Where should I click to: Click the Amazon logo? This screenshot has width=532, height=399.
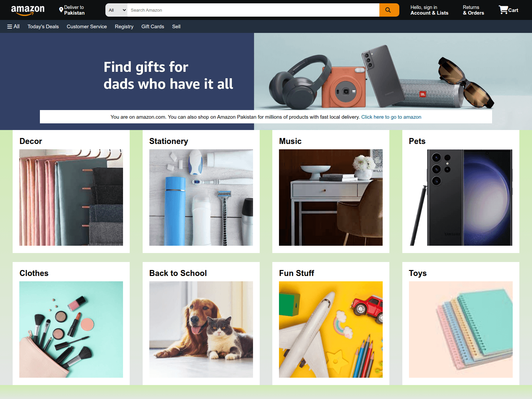pyautogui.click(x=28, y=10)
